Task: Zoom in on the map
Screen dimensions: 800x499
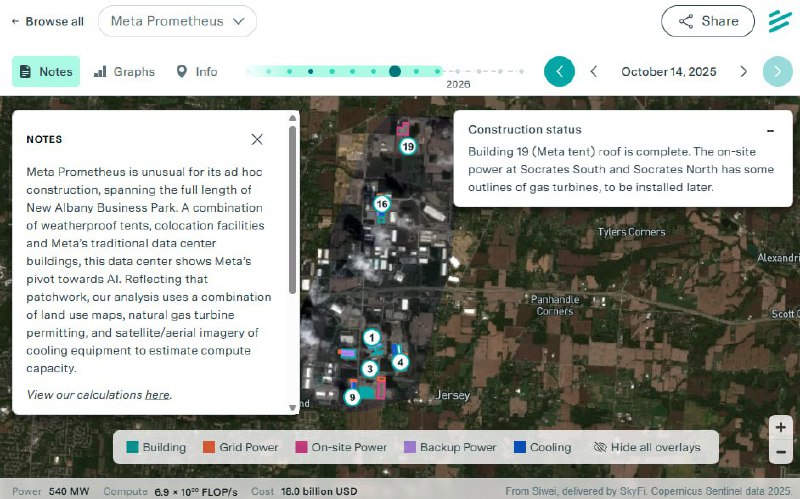Action: (781, 427)
